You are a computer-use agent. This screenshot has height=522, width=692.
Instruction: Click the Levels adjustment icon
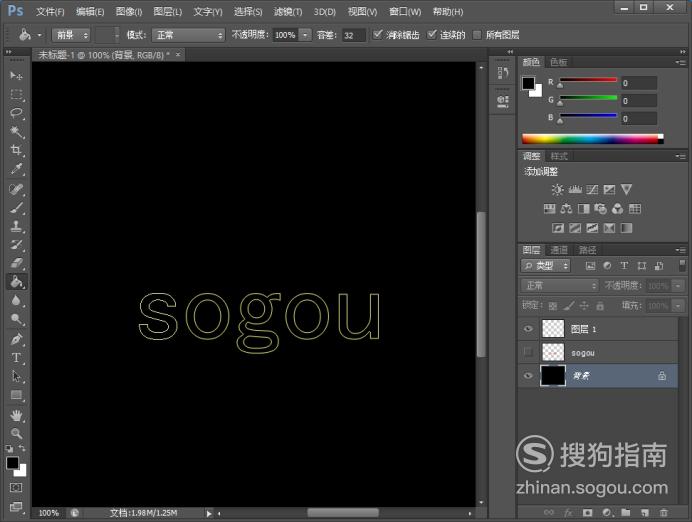[x=575, y=190]
